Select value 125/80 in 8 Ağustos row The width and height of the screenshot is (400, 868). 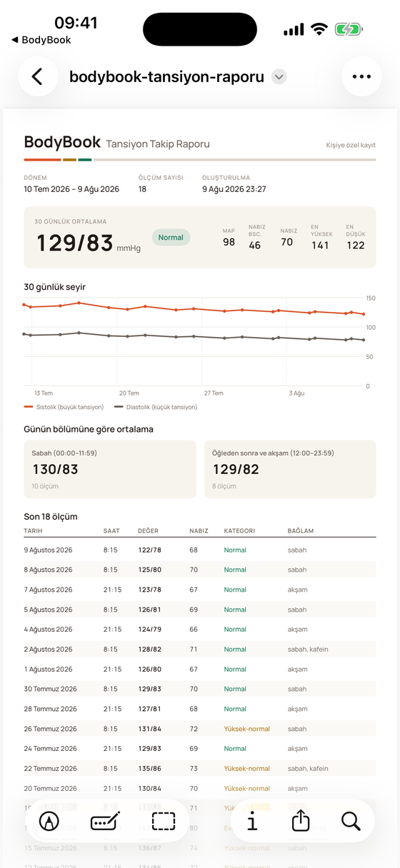click(150, 570)
